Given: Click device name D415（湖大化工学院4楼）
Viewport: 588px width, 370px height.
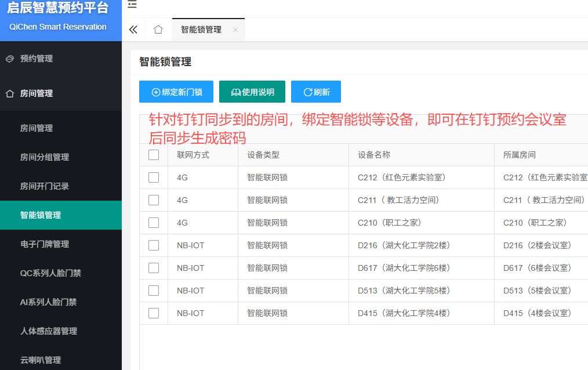Looking at the screenshot, I should point(405,313).
